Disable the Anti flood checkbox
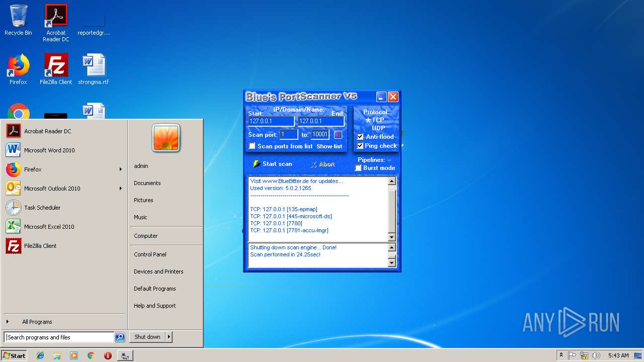 click(x=360, y=137)
